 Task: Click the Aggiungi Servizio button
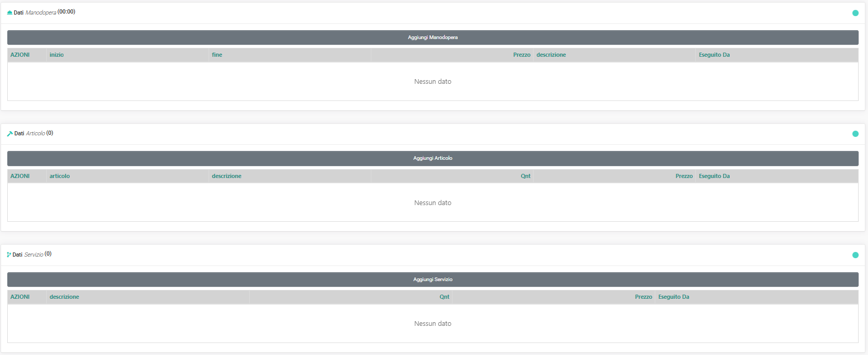click(x=433, y=280)
